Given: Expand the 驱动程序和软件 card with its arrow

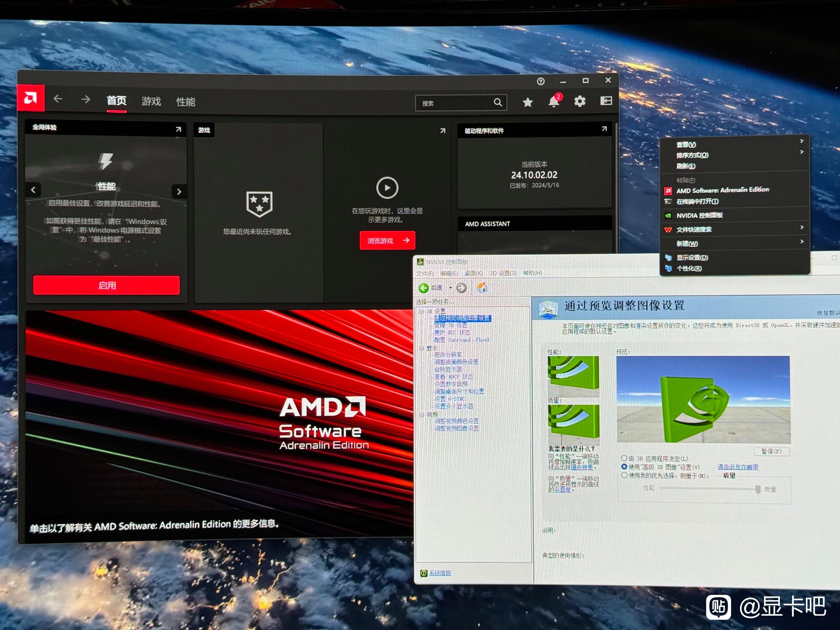Looking at the screenshot, I should pos(604,129).
